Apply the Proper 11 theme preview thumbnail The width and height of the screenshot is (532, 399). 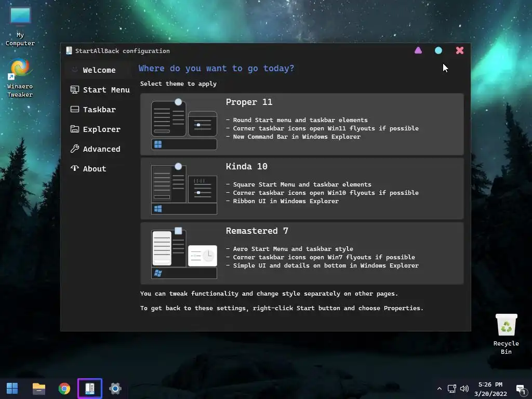184,124
